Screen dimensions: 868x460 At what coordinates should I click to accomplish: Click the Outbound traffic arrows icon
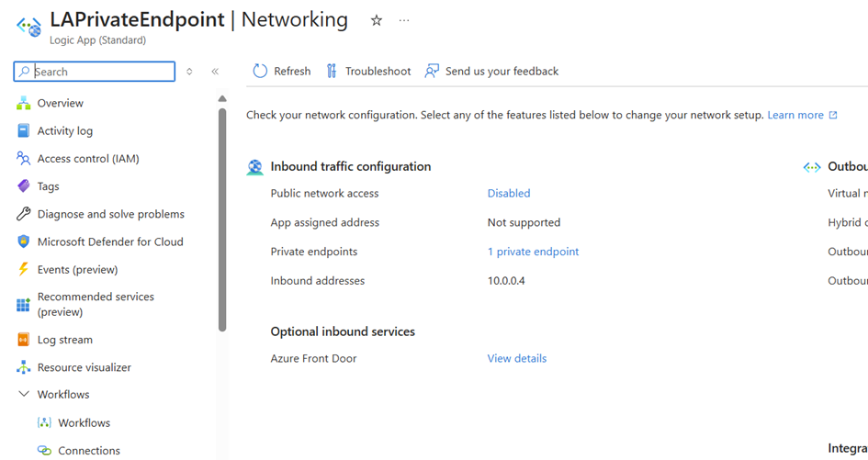[812, 167]
